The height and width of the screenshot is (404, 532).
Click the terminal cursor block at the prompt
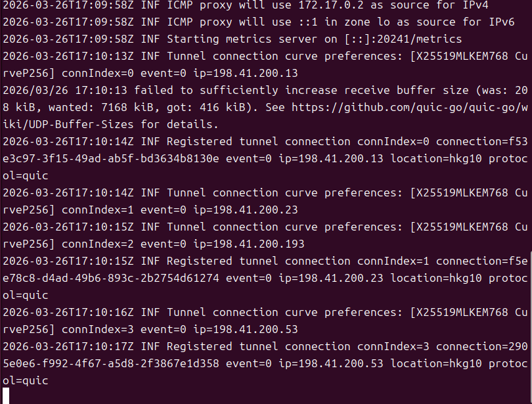click(x=6, y=395)
